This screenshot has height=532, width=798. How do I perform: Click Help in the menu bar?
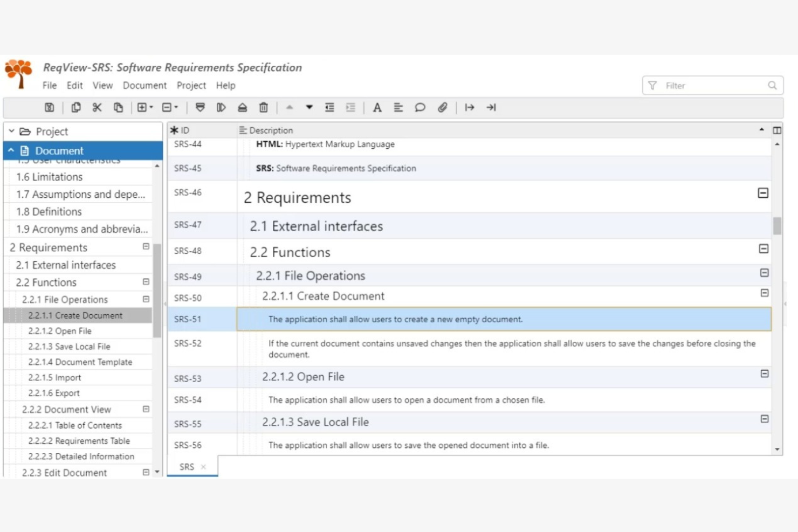[x=225, y=85]
